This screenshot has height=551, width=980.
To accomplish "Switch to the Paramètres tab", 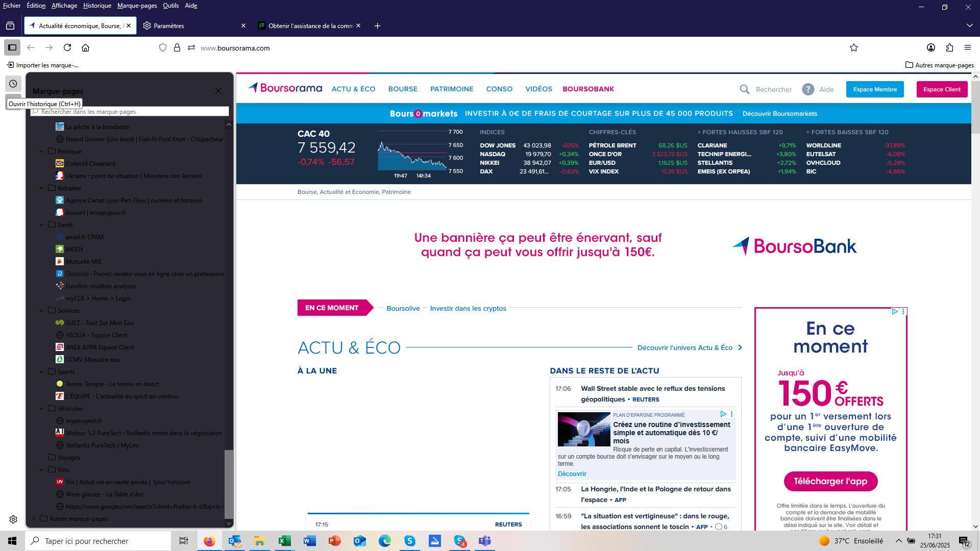I will [194, 26].
